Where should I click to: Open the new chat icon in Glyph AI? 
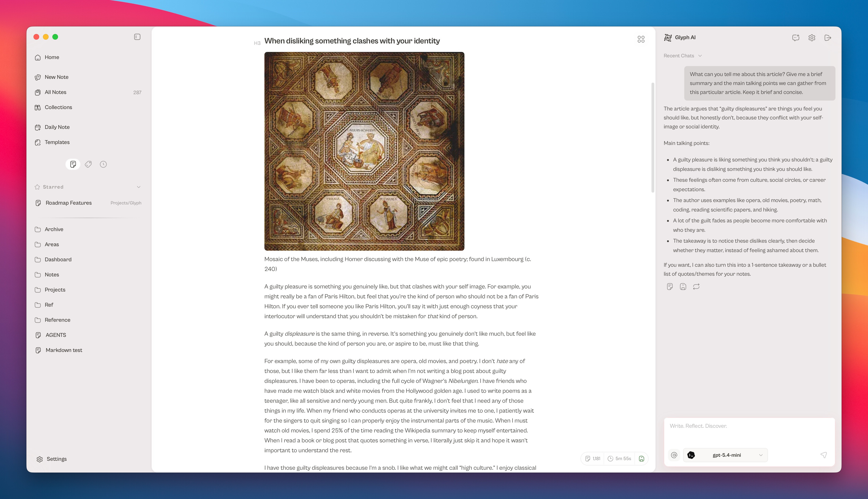click(x=795, y=38)
